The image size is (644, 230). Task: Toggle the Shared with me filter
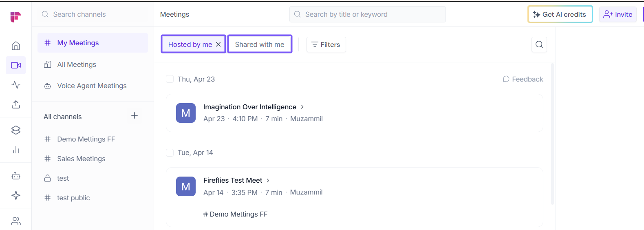[260, 44]
